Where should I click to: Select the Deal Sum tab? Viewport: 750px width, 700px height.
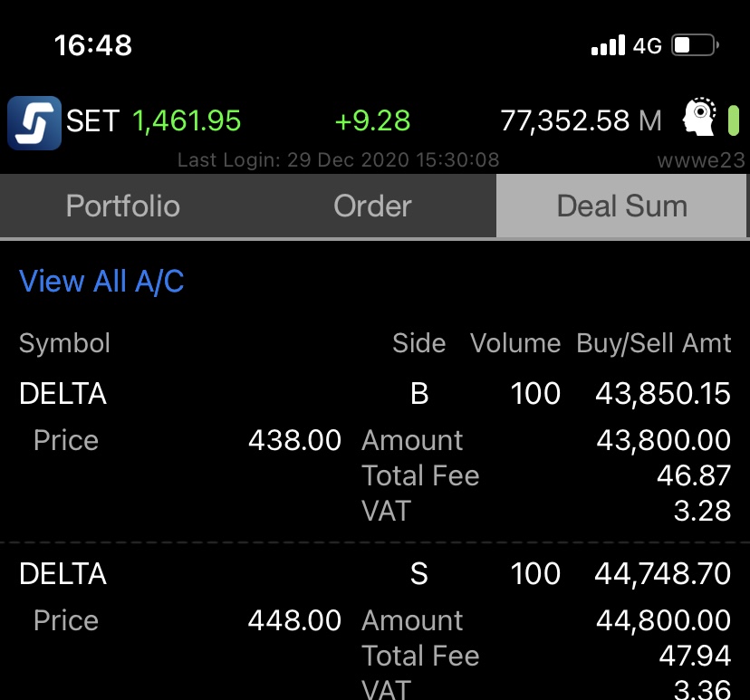pos(621,206)
